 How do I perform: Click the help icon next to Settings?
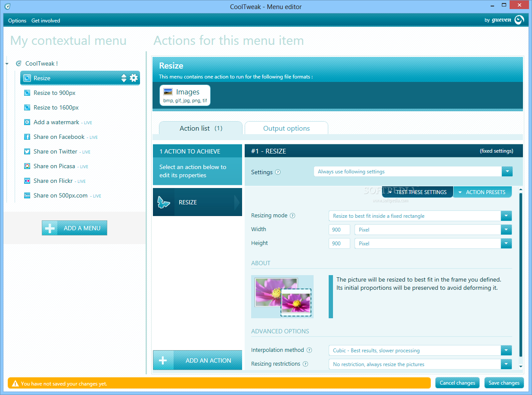pyautogui.click(x=278, y=172)
